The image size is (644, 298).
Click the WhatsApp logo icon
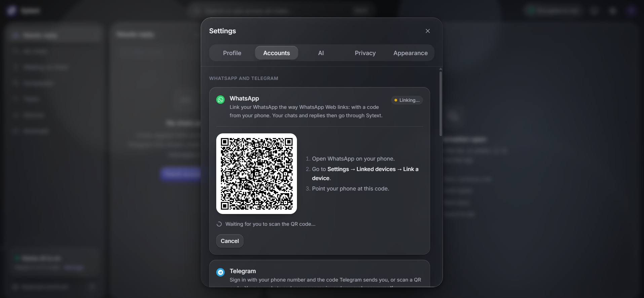click(221, 100)
